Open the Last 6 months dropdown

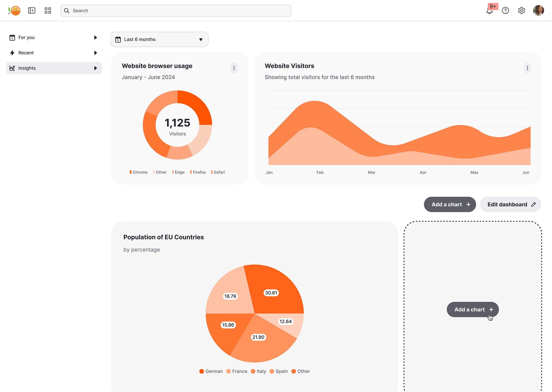[159, 39]
